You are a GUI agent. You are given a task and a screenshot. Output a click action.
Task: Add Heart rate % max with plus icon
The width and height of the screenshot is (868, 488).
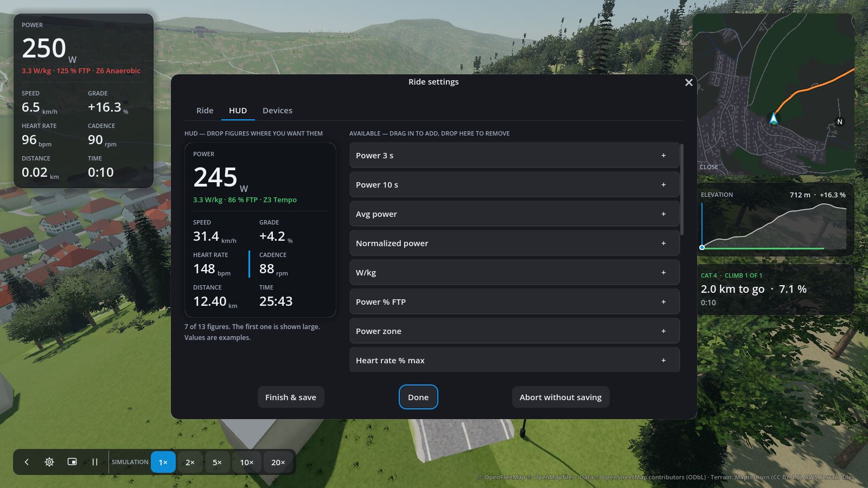663,361
